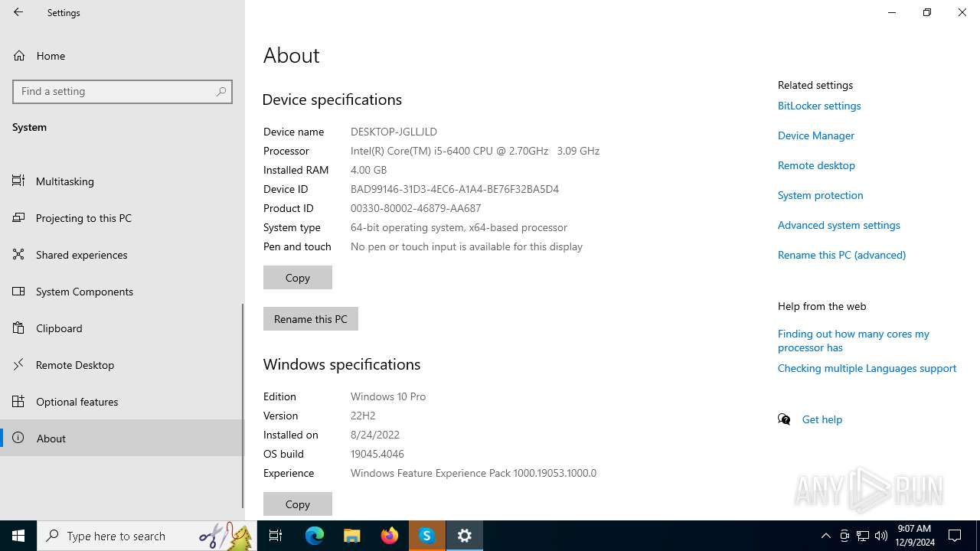This screenshot has width=980, height=551.
Task: Click the Edition value Windows 10 Pro
Action: click(388, 396)
